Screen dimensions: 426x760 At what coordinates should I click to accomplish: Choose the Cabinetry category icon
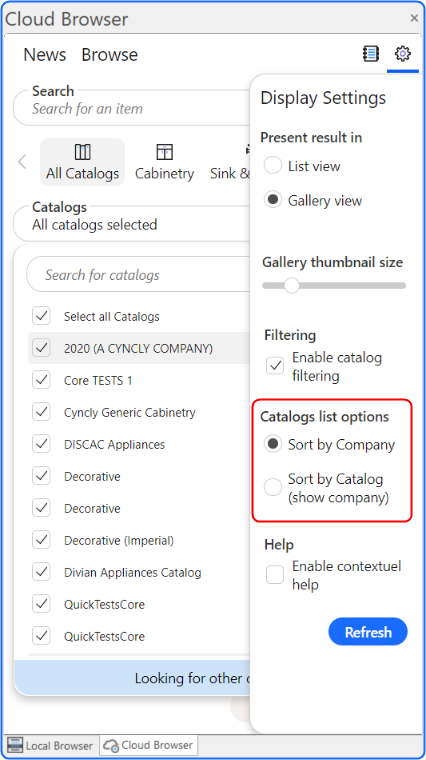pyautogui.click(x=164, y=152)
